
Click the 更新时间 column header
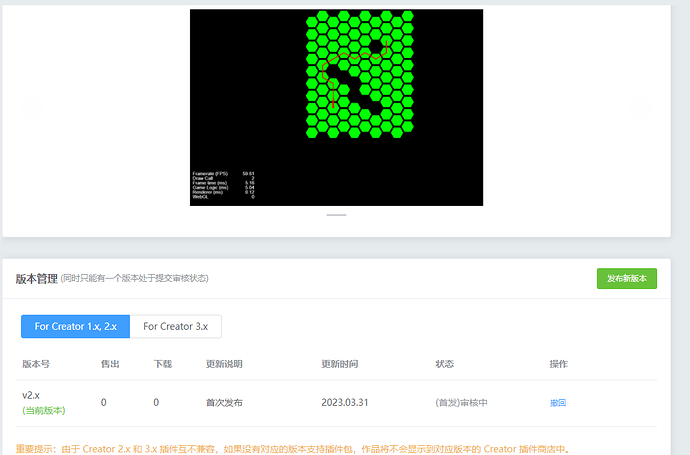[340, 364]
